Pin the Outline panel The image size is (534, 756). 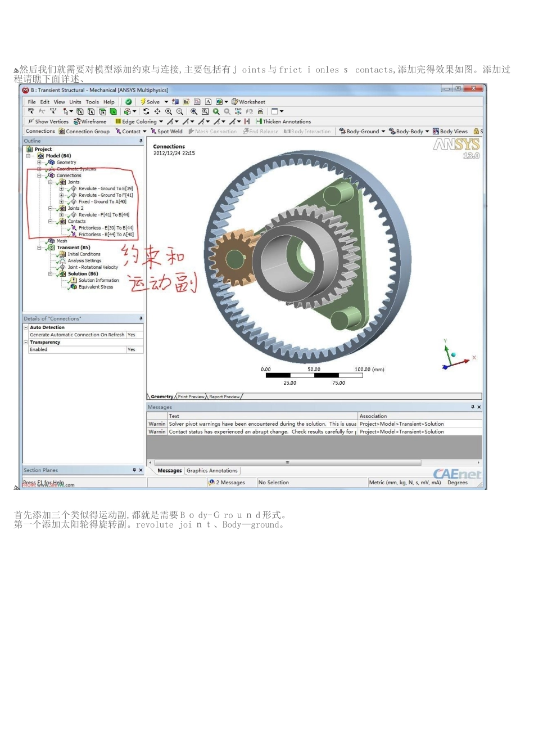(141, 141)
